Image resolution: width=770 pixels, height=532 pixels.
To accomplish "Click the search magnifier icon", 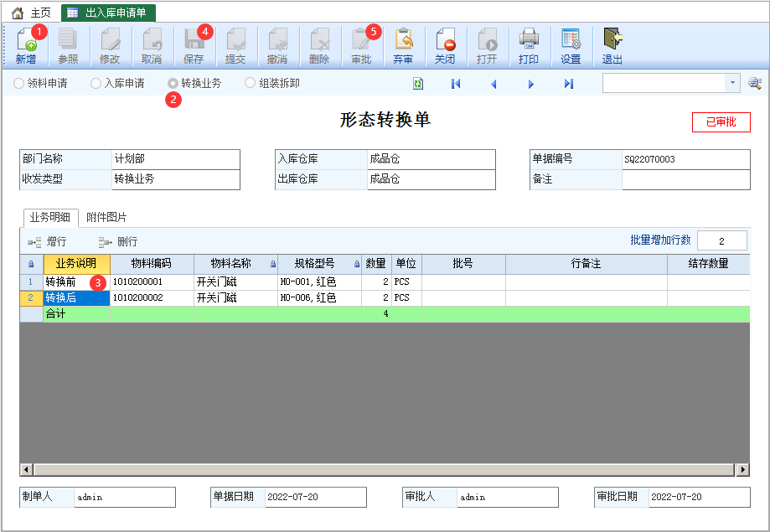I will tap(755, 83).
